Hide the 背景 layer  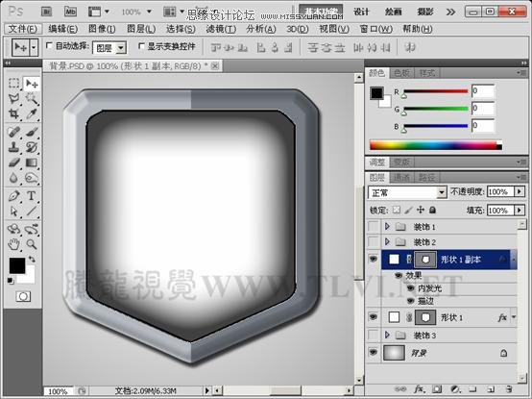374,352
